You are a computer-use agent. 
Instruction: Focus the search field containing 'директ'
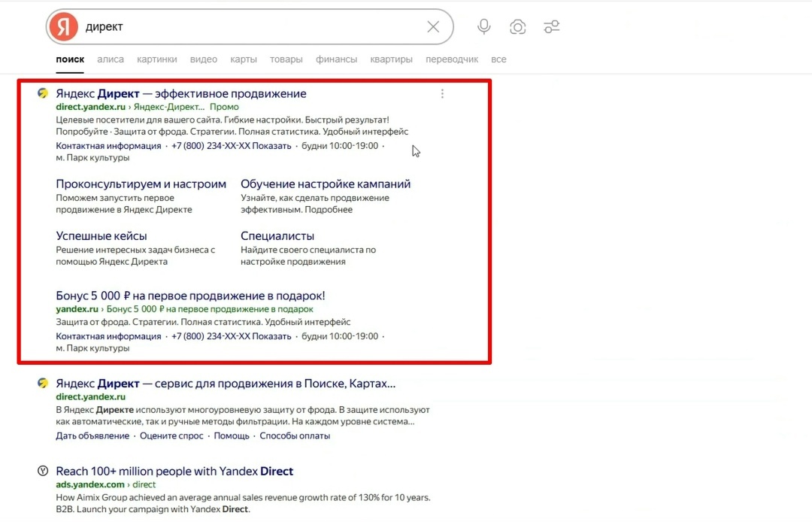[x=251, y=26]
